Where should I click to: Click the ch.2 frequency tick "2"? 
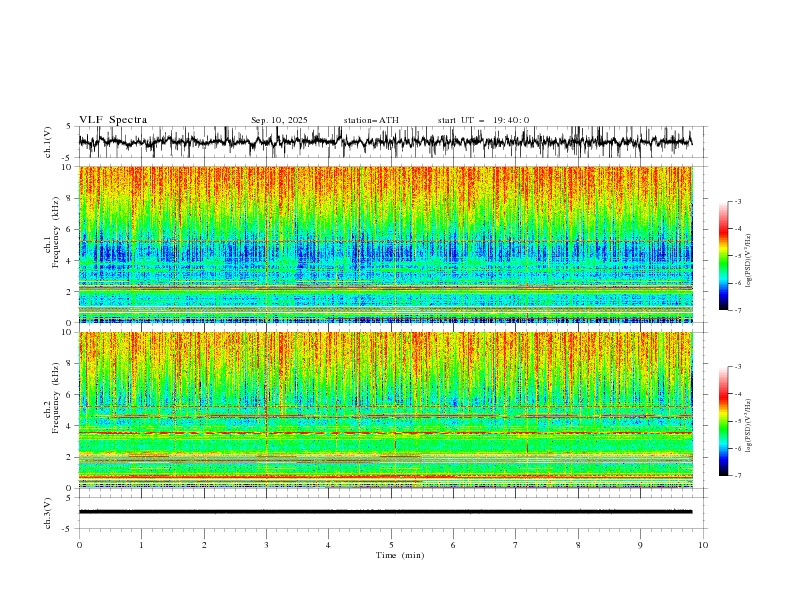(x=71, y=457)
